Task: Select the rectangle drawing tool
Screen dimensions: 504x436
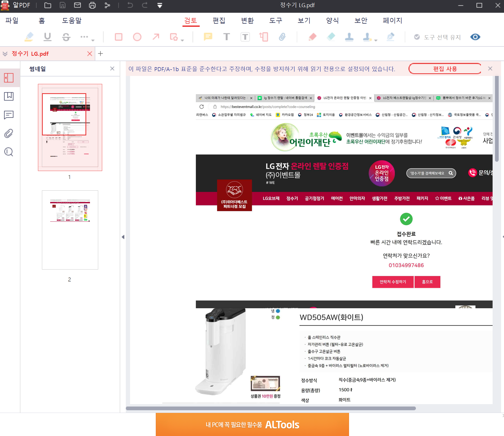Action: coord(119,37)
